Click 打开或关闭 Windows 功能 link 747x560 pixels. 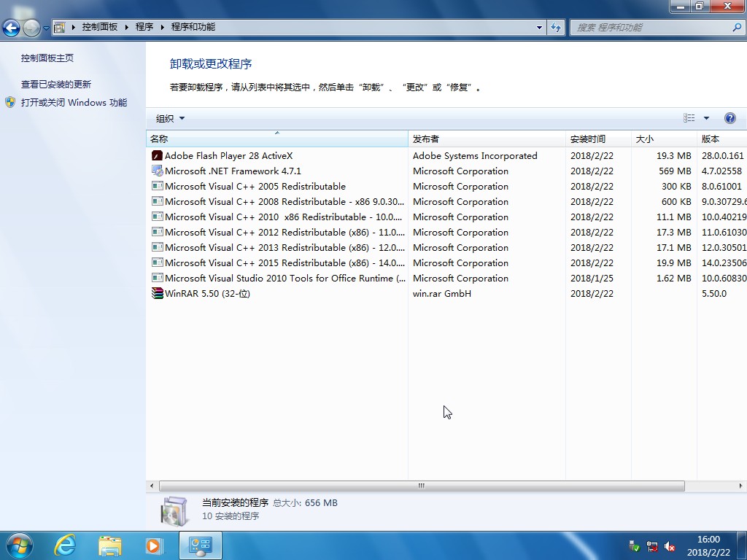(x=74, y=103)
